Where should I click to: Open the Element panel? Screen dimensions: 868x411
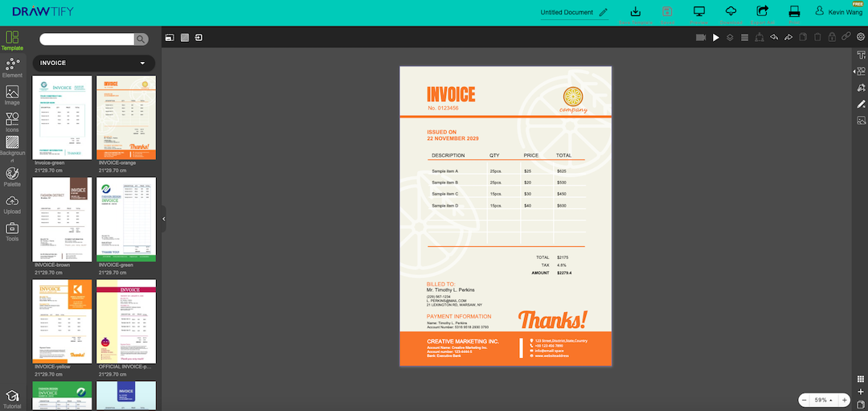tap(12, 68)
